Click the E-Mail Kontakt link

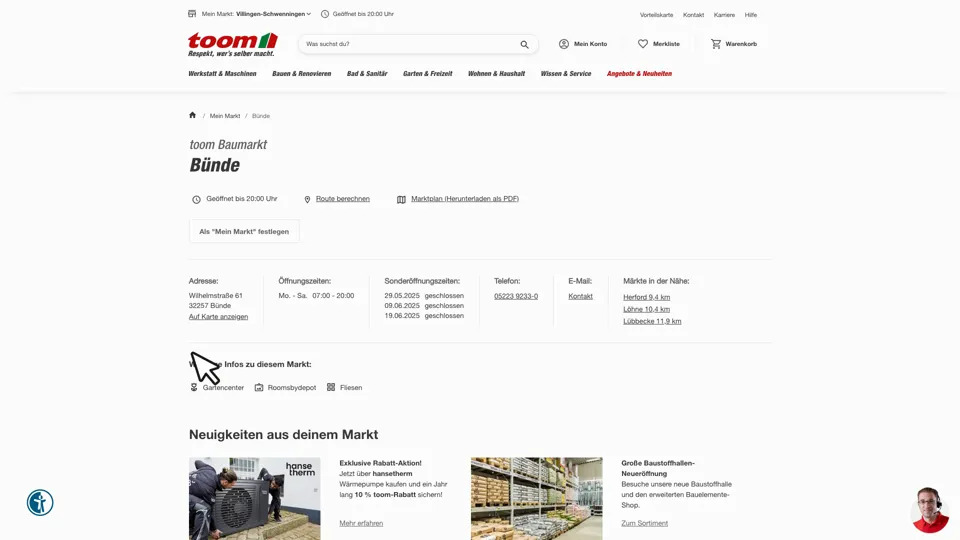coord(580,296)
